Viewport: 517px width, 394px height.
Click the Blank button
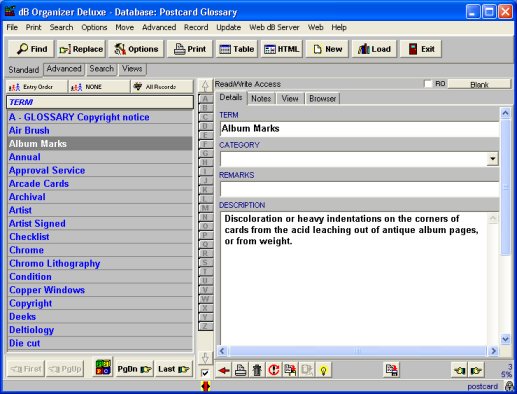pos(479,85)
